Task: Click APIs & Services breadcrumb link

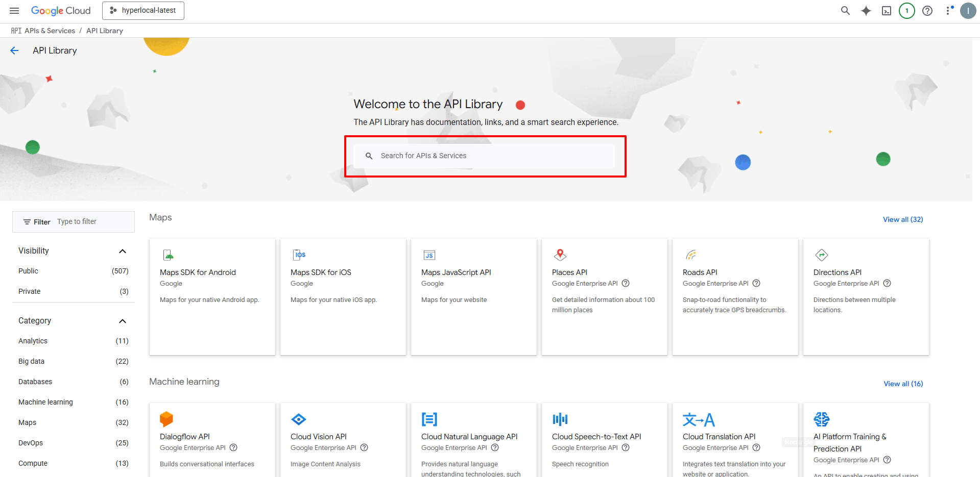Action: pyautogui.click(x=50, y=31)
